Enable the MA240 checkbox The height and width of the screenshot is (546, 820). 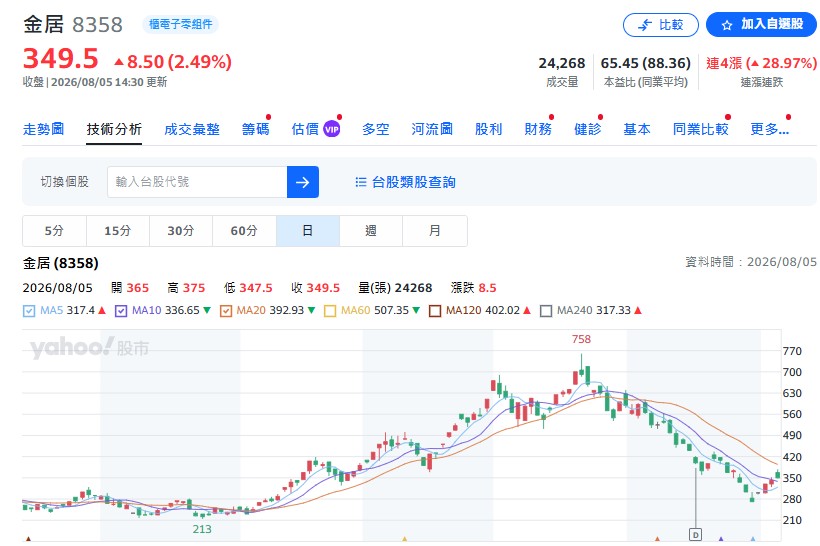(546, 311)
